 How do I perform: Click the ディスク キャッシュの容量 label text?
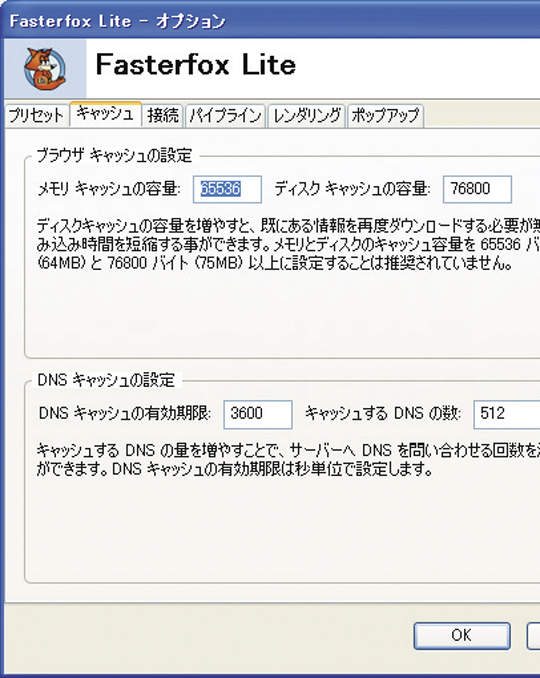coord(352,189)
